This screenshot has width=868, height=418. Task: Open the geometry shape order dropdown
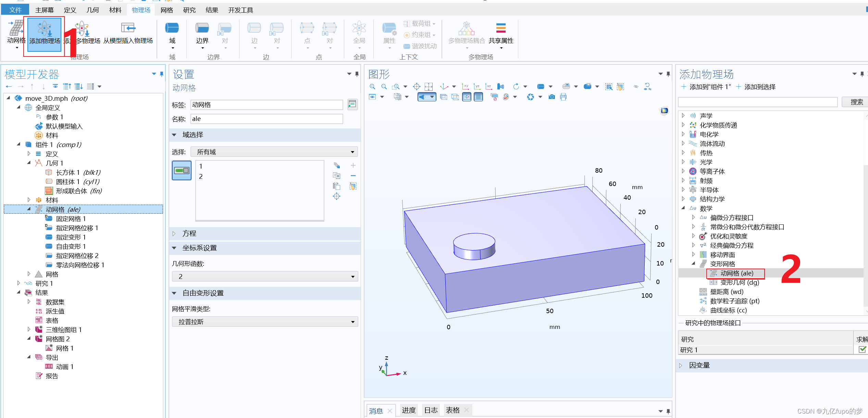[x=265, y=276]
